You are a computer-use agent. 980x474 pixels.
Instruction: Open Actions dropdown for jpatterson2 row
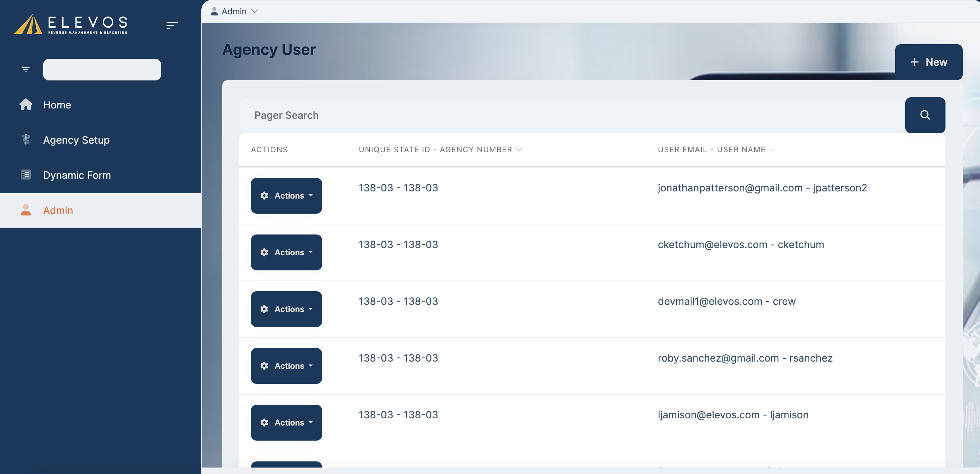pos(286,195)
